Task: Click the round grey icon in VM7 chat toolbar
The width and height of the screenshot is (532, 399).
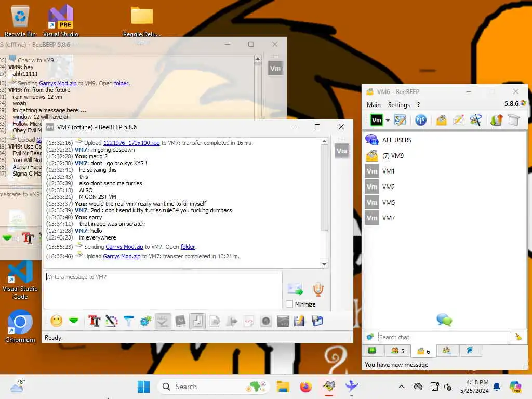Action: coord(266,321)
